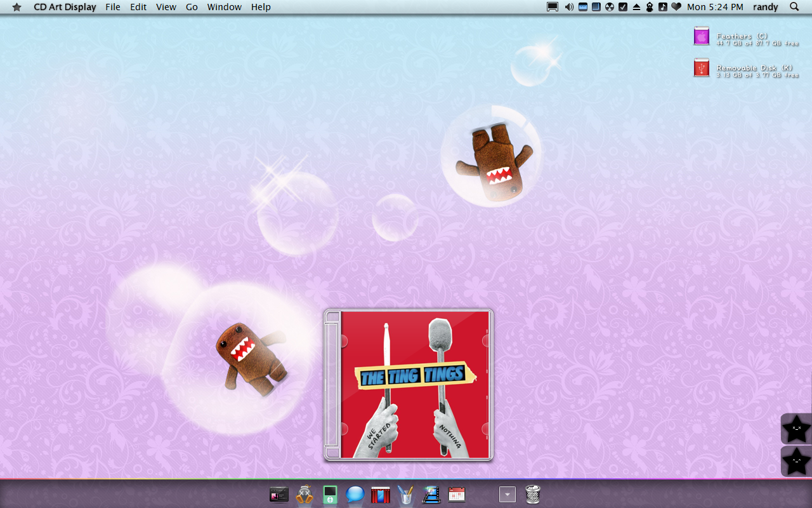Open the music player window icon in dock

coord(279,495)
